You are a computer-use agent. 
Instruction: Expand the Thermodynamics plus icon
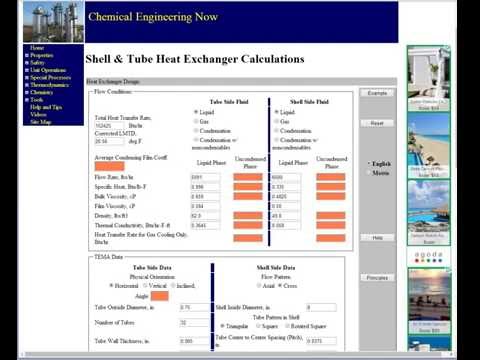pyautogui.click(x=27, y=85)
